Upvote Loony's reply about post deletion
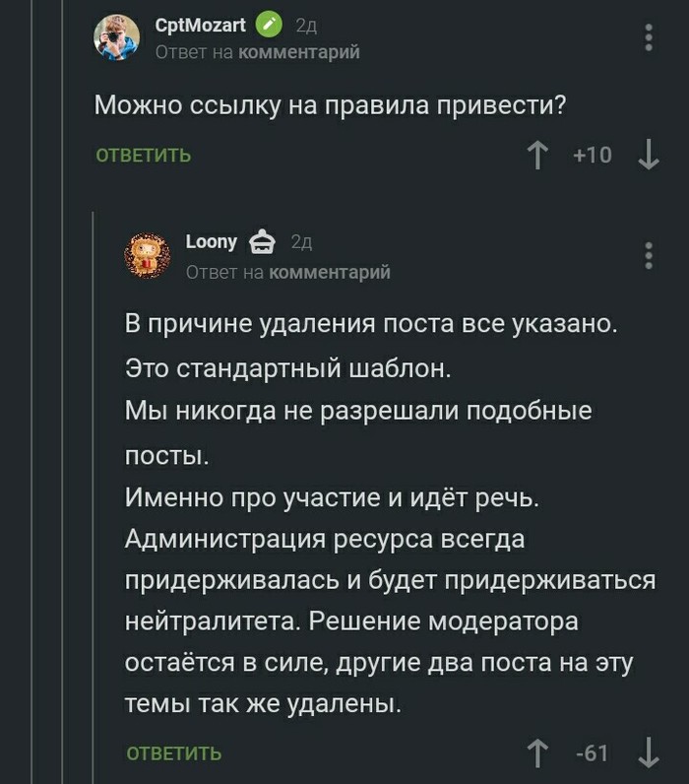 pyautogui.click(x=538, y=753)
